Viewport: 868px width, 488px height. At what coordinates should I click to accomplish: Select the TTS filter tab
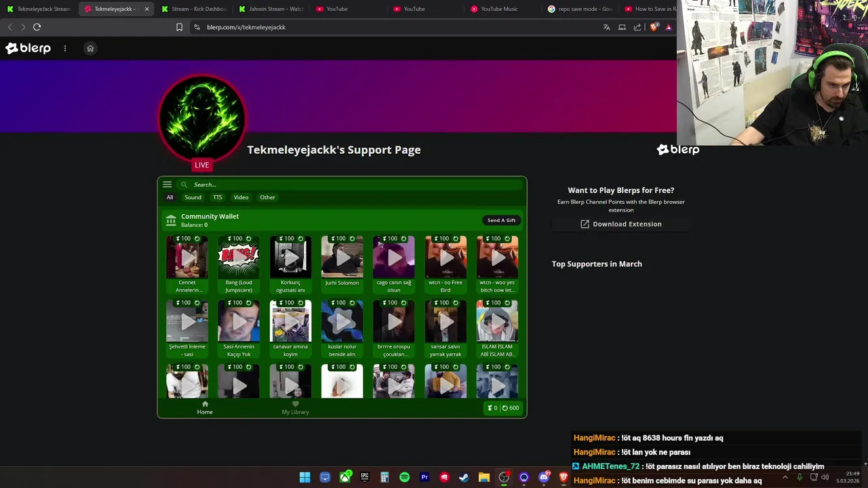(x=217, y=197)
